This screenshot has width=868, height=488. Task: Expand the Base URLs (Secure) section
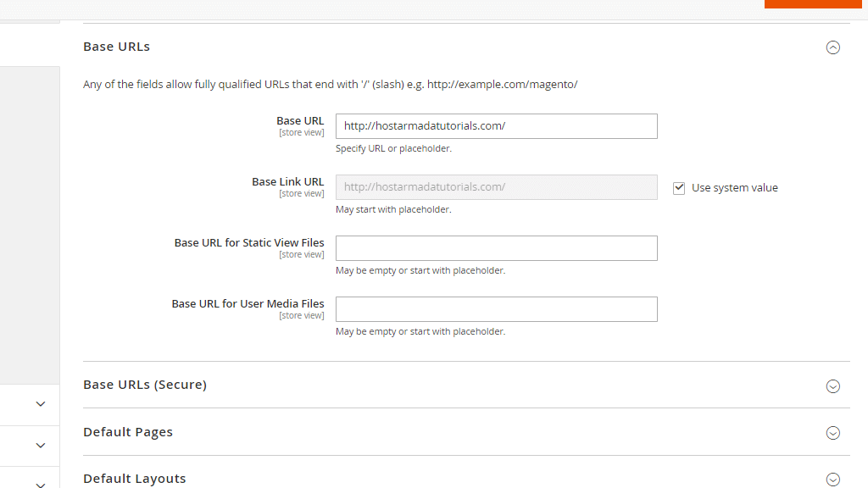point(144,385)
